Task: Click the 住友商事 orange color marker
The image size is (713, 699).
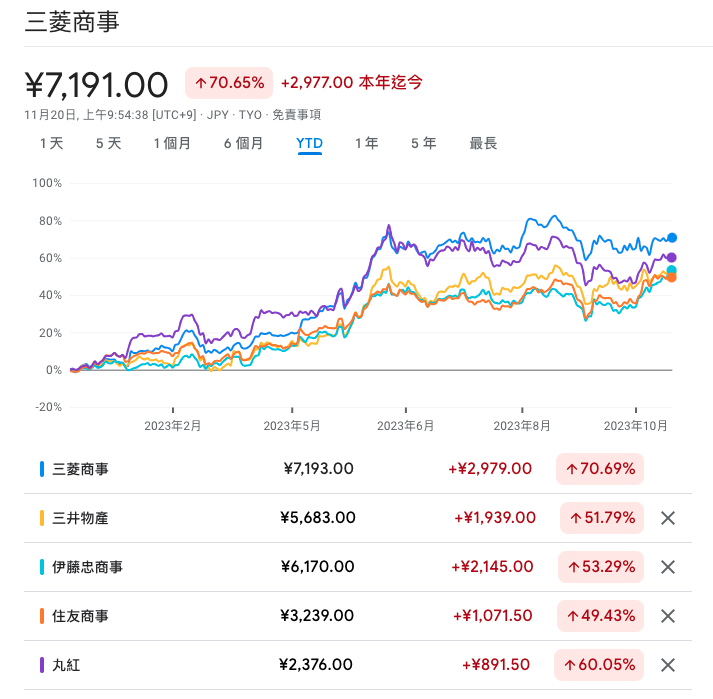Action: pyautogui.click(x=42, y=616)
